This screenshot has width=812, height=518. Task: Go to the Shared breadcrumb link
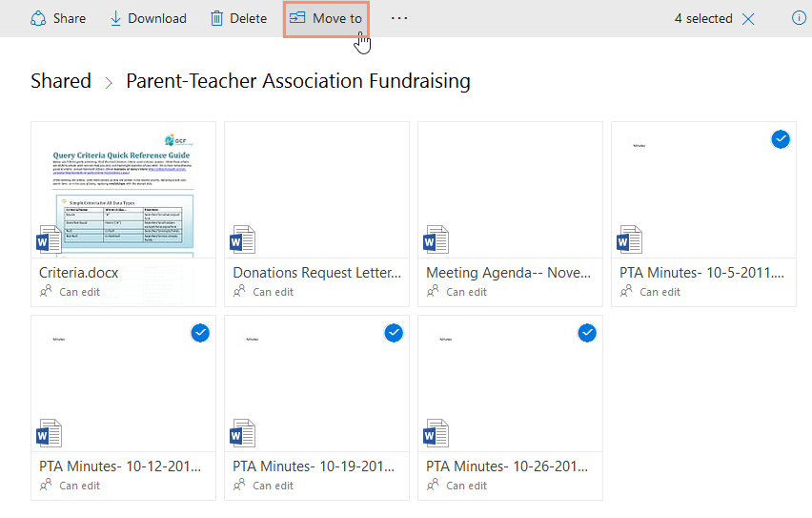coord(61,81)
